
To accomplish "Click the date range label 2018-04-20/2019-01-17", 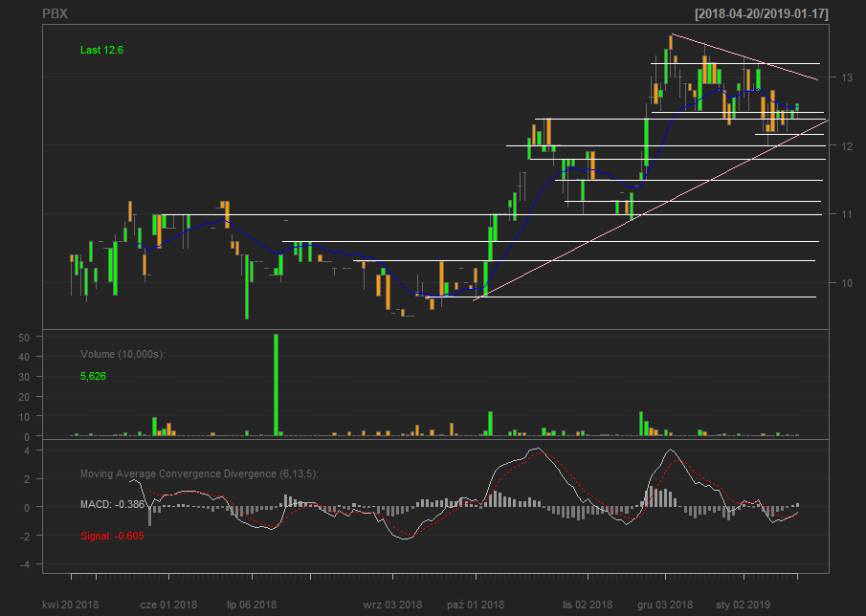I will click(x=762, y=13).
